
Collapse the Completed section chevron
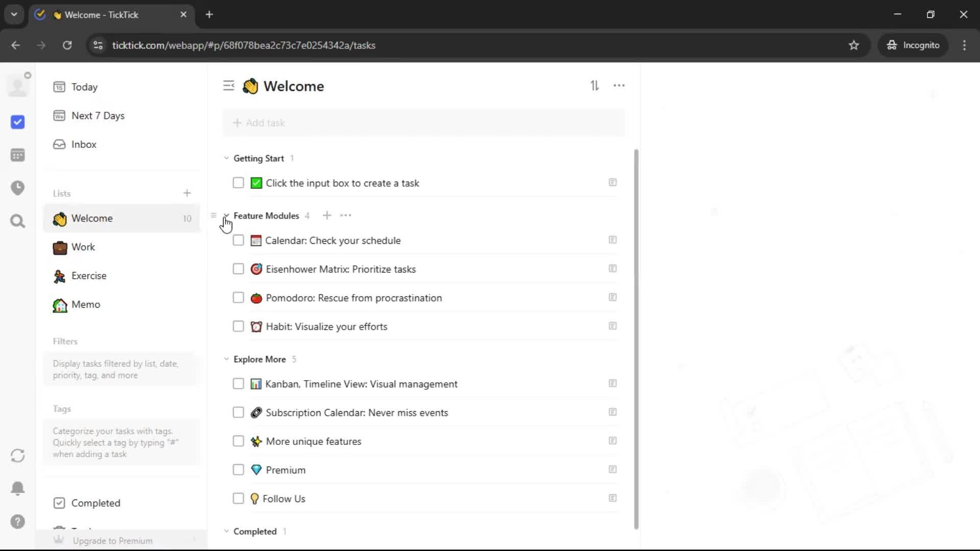point(226,531)
